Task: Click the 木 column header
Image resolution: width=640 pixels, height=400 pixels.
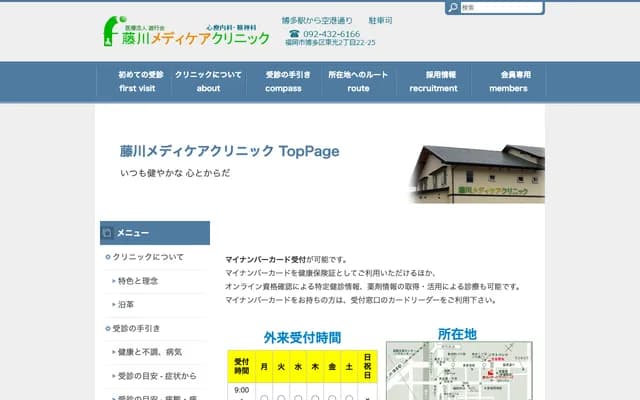Action: pos(315,366)
